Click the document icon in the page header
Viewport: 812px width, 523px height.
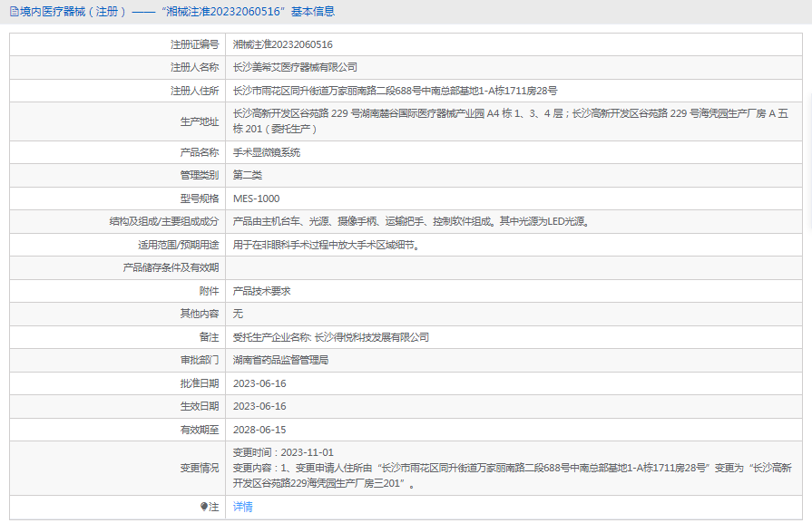pos(14,12)
